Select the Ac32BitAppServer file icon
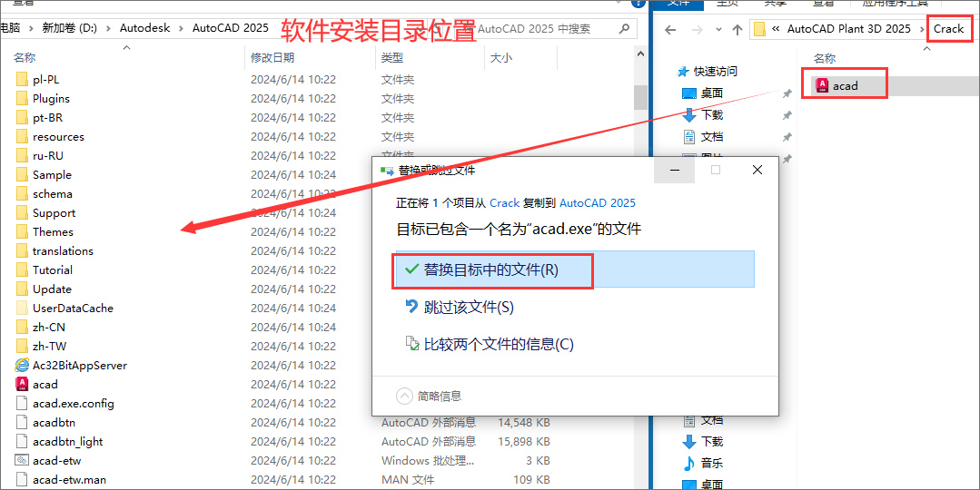This screenshot has width=980, height=490. [22, 365]
